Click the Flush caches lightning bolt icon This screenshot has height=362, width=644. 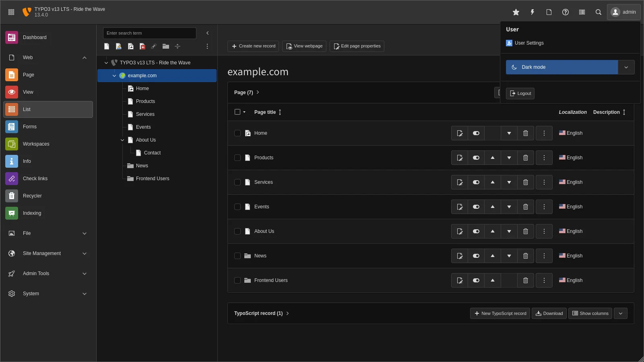[532, 12]
